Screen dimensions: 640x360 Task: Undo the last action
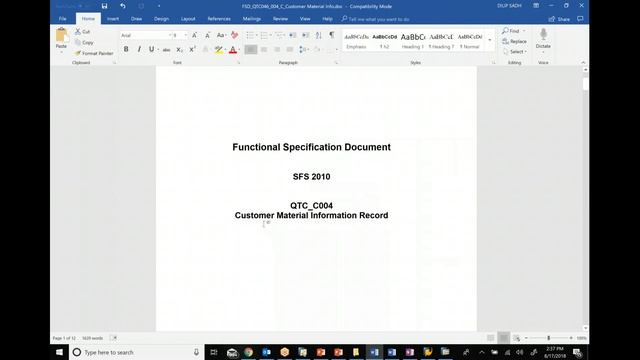click(x=123, y=6)
